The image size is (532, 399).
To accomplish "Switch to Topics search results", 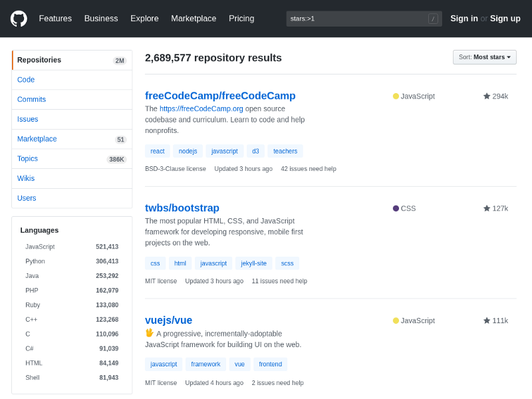I will point(72,159).
